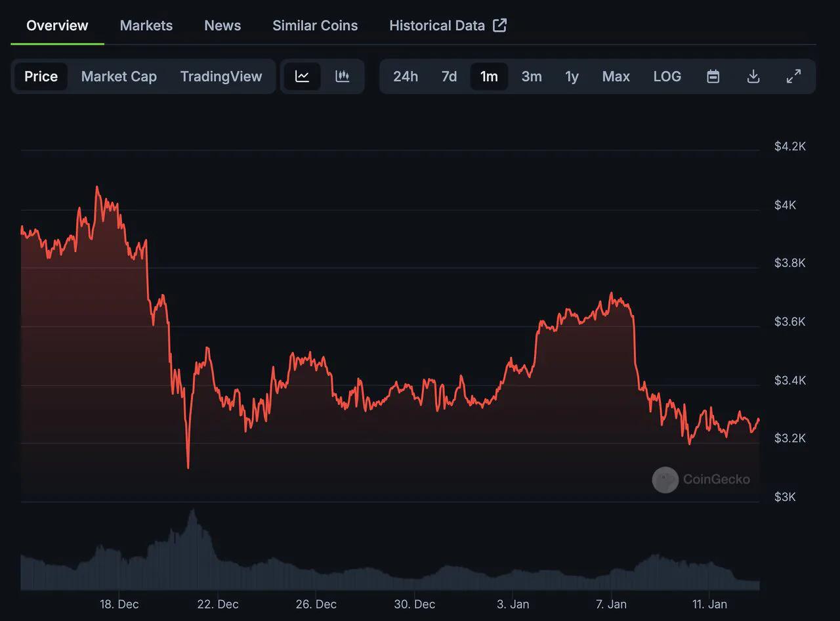Switch to line chart view icon
This screenshot has width=840, height=621.
coord(302,76)
